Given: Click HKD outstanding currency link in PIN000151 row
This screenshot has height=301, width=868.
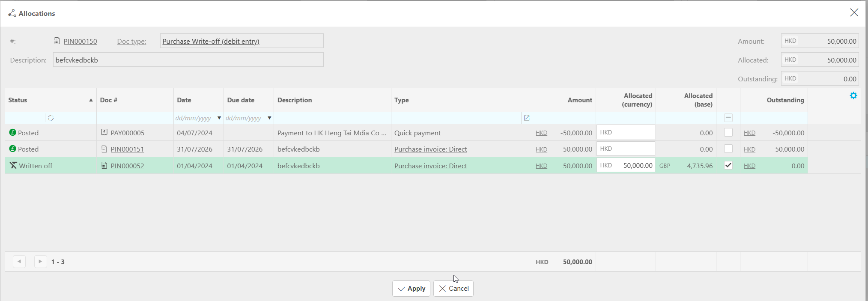Looking at the screenshot, I should coord(749,149).
